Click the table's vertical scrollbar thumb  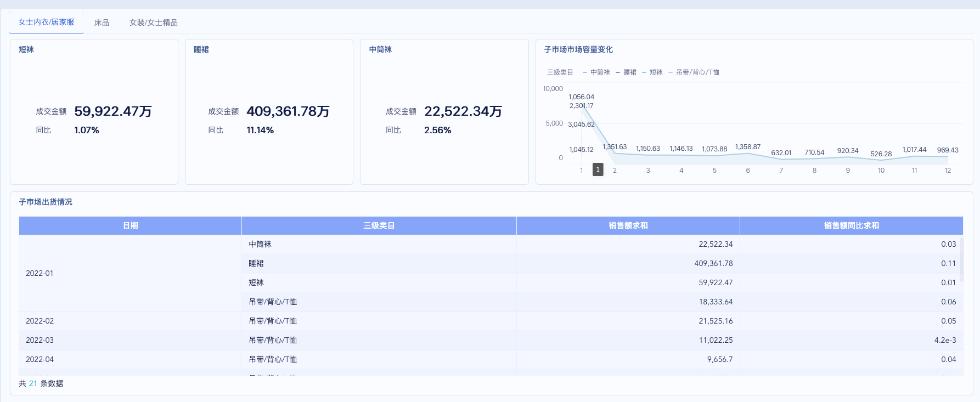tap(961, 259)
